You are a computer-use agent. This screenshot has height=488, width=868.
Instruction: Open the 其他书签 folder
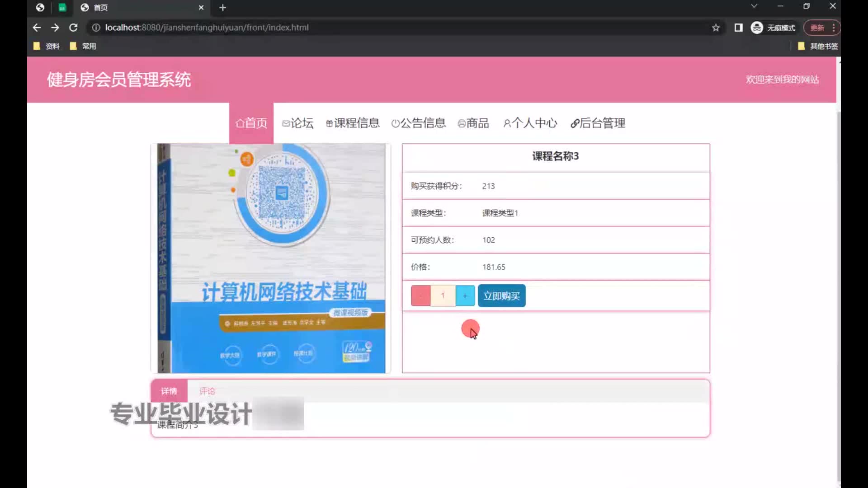pos(818,46)
